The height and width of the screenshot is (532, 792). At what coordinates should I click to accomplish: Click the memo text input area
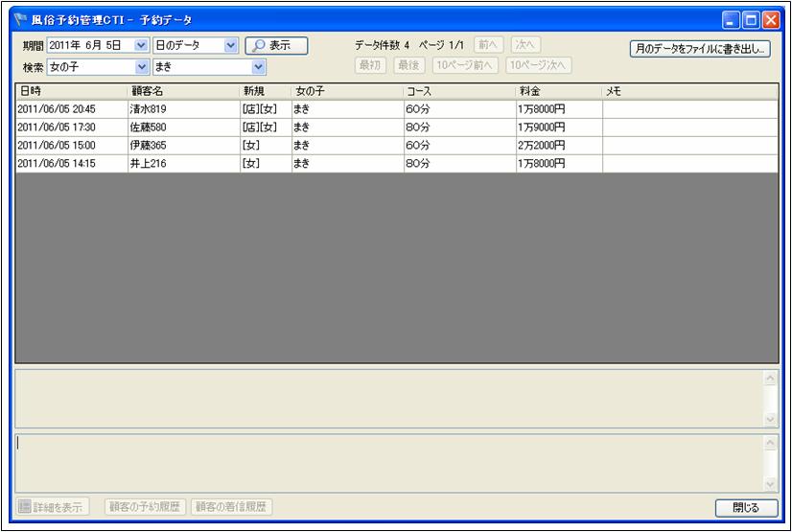point(388,463)
